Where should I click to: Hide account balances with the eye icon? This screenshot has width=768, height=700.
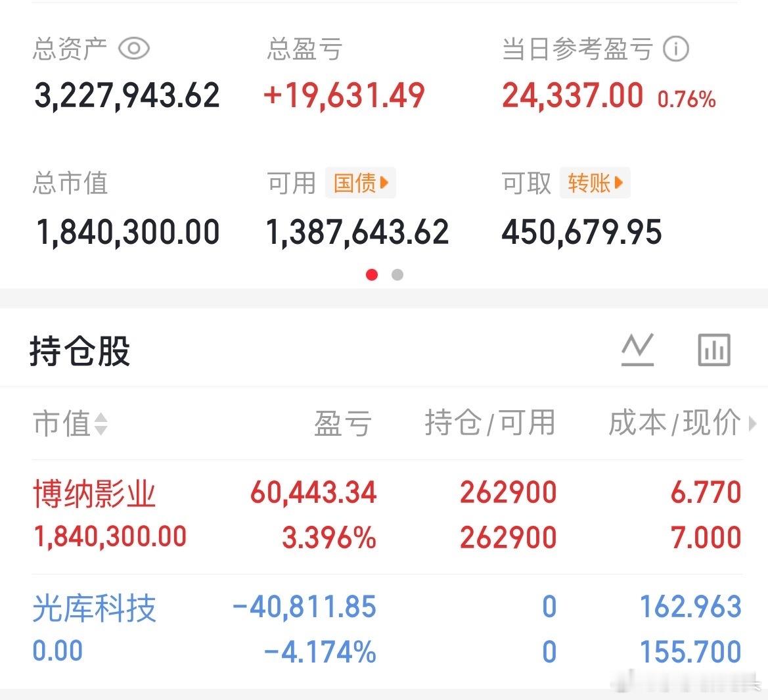pos(134,47)
